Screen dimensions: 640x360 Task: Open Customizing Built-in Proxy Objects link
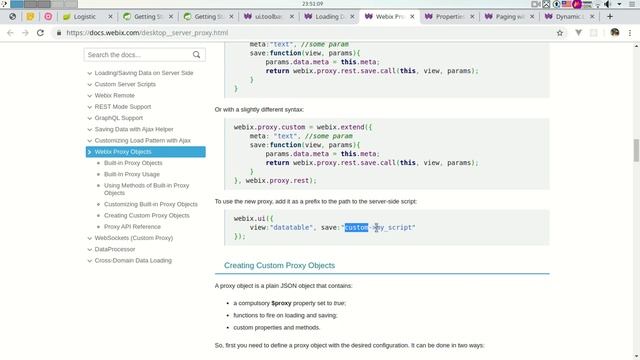click(151, 204)
